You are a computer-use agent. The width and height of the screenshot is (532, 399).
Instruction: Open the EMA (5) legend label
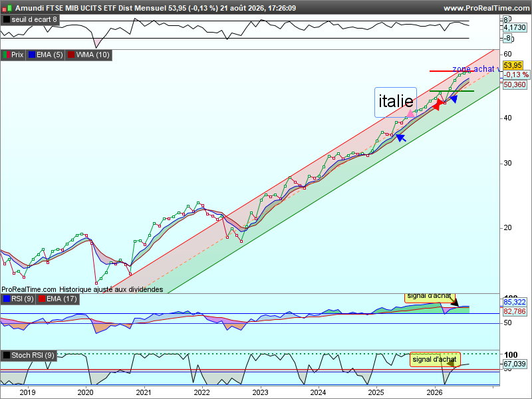click(x=49, y=55)
